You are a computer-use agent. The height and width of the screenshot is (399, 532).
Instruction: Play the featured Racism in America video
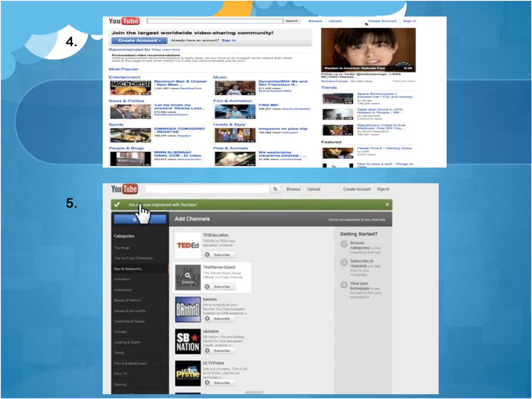pyautogui.click(x=368, y=50)
